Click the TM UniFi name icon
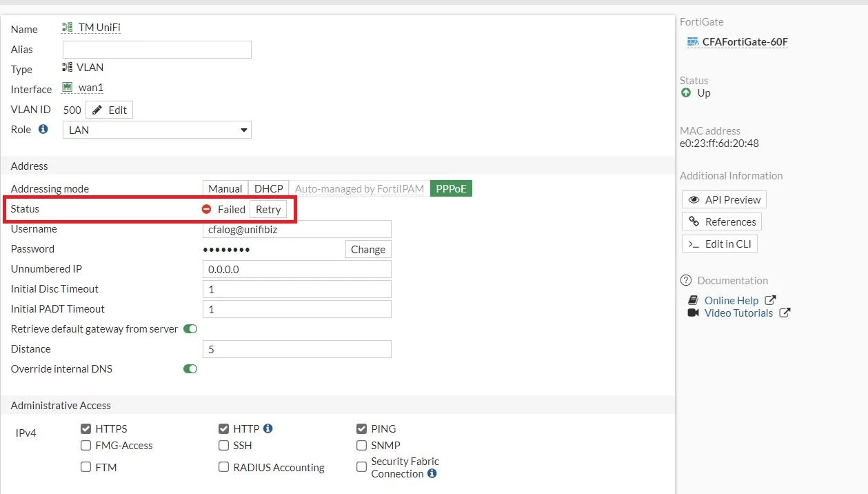The height and width of the screenshot is (494, 868). click(x=68, y=28)
